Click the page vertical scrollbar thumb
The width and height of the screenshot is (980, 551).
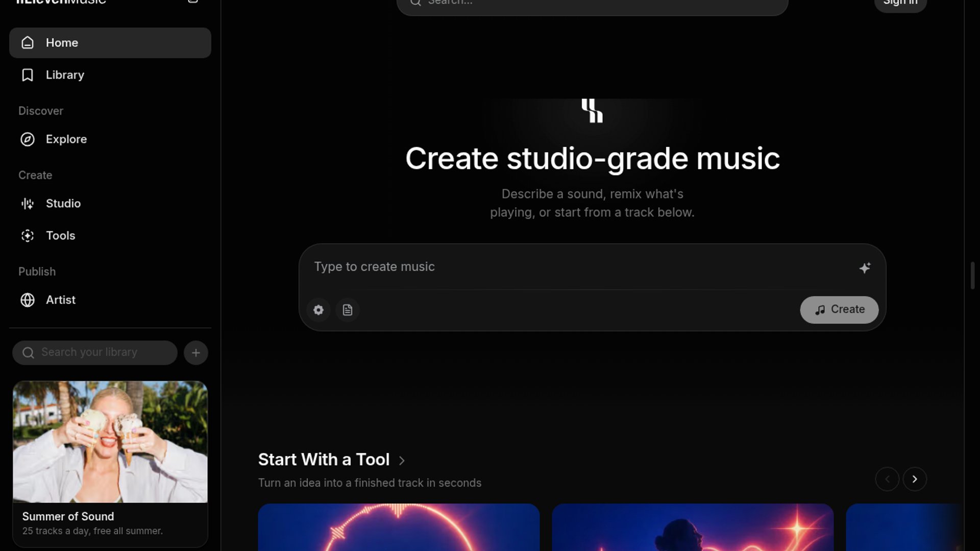[972, 275]
